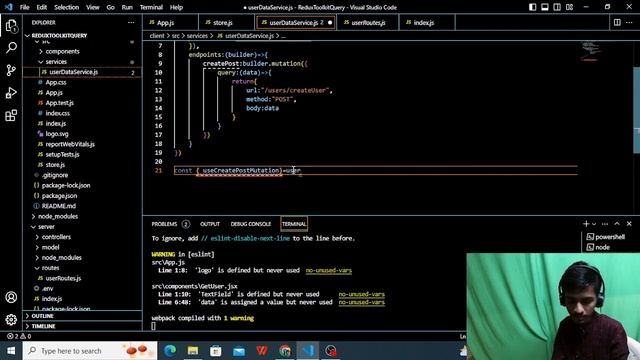Expand the components folder

pyautogui.click(x=62, y=51)
